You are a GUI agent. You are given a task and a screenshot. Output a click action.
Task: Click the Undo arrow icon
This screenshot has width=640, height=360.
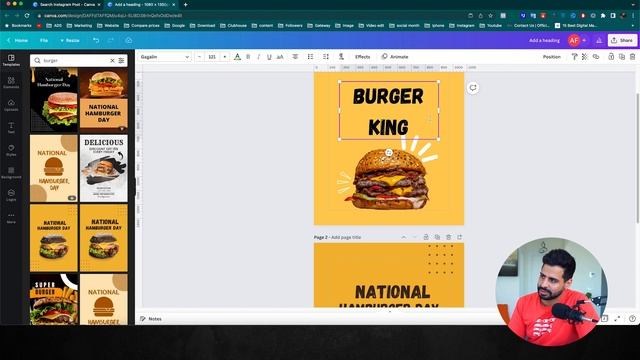pos(96,40)
